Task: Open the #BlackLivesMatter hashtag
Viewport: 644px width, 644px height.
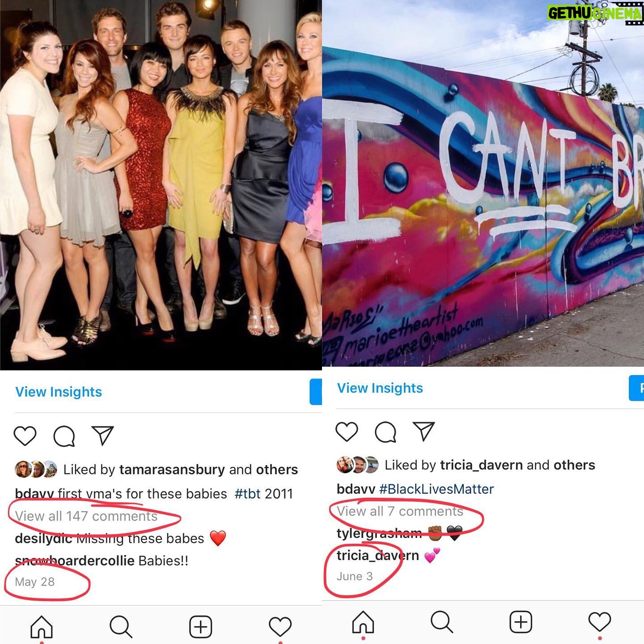Action: click(436, 489)
